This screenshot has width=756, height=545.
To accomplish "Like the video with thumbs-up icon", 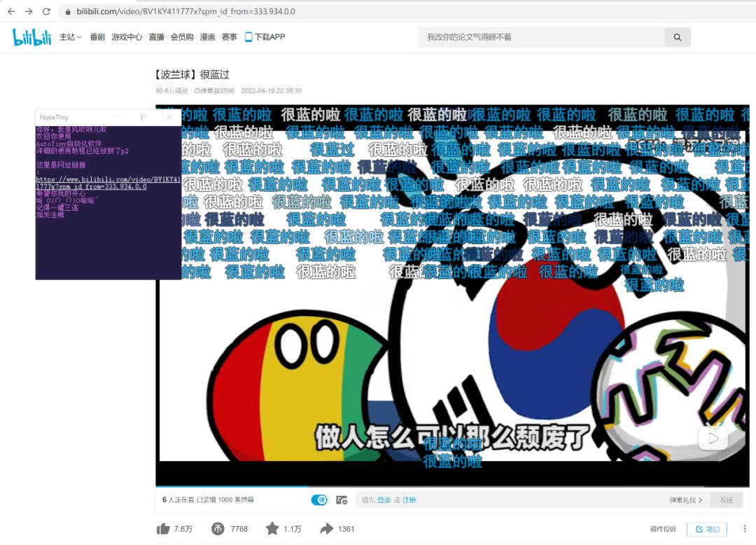I will 163,529.
